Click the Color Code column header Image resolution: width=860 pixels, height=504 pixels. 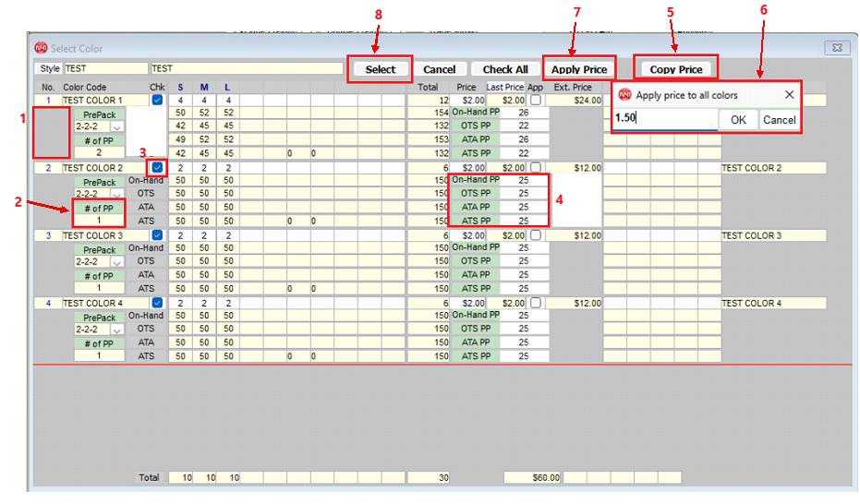coord(84,87)
